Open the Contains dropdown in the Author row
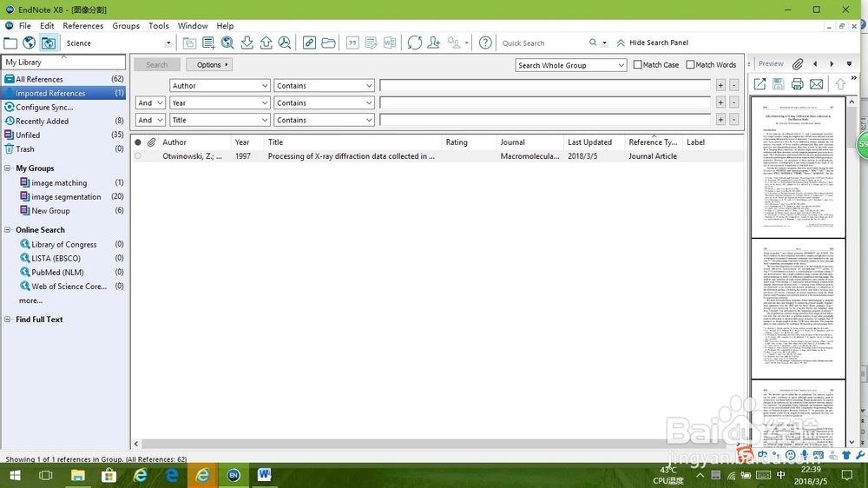Screen dimensions: 868x488 coord(324,86)
